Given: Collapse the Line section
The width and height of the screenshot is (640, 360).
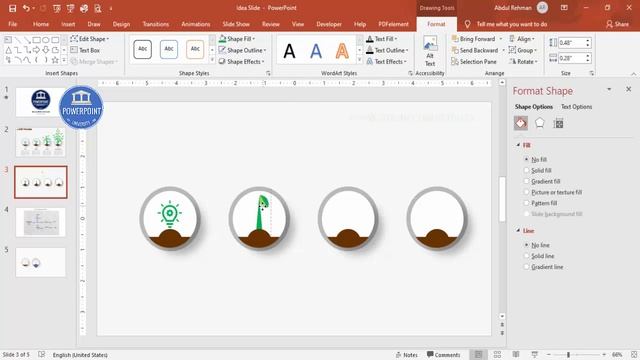Looking at the screenshot, I should coord(518,231).
